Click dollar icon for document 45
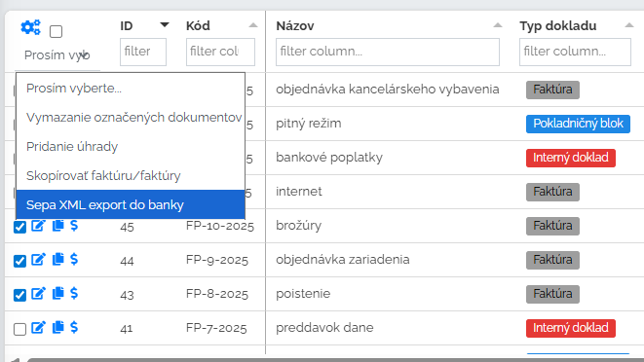This screenshot has width=644, height=362. (74, 226)
